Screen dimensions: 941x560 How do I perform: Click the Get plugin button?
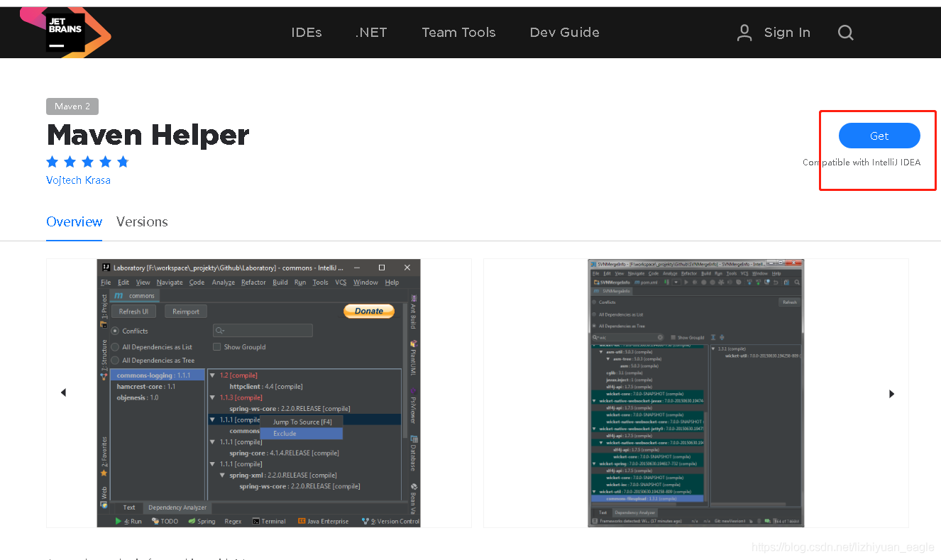click(879, 136)
